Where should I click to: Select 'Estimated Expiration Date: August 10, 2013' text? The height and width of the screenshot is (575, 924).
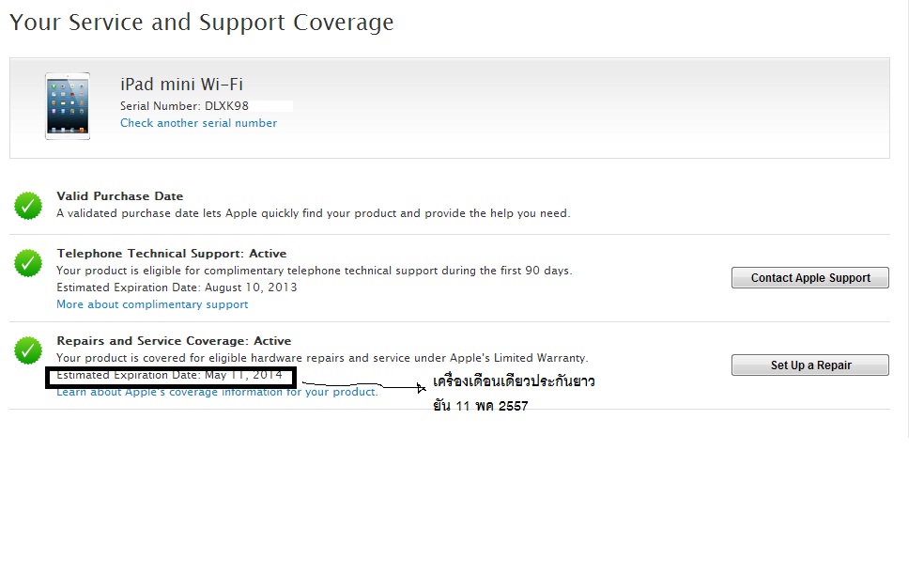click(x=177, y=287)
